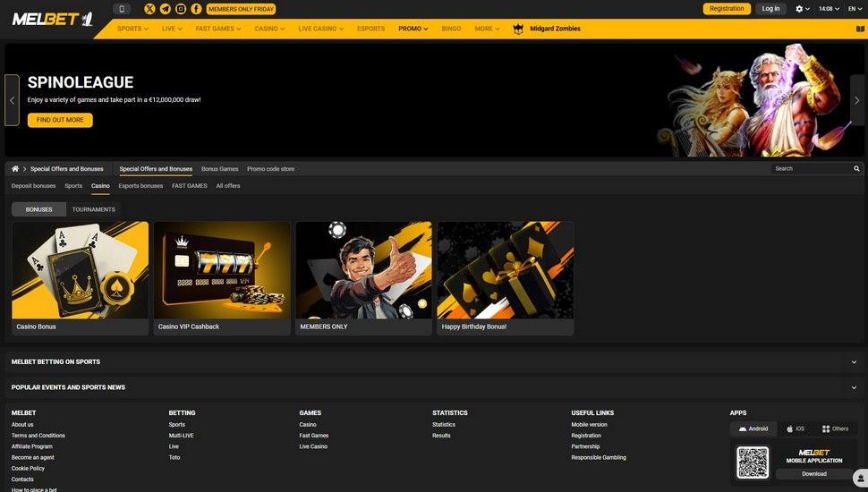This screenshot has height=492, width=868.
Task: Open the FAST GAMES menu
Action: [x=218, y=29]
